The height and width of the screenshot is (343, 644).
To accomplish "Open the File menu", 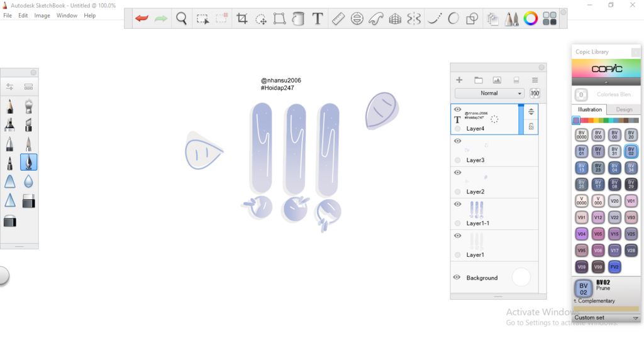I will tap(8, 16).
